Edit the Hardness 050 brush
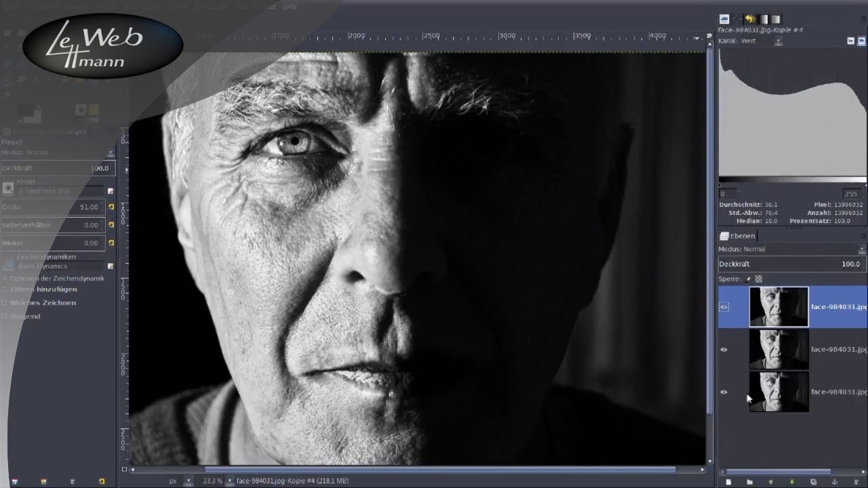Viewport: 868px width, 488px height. 111,191
